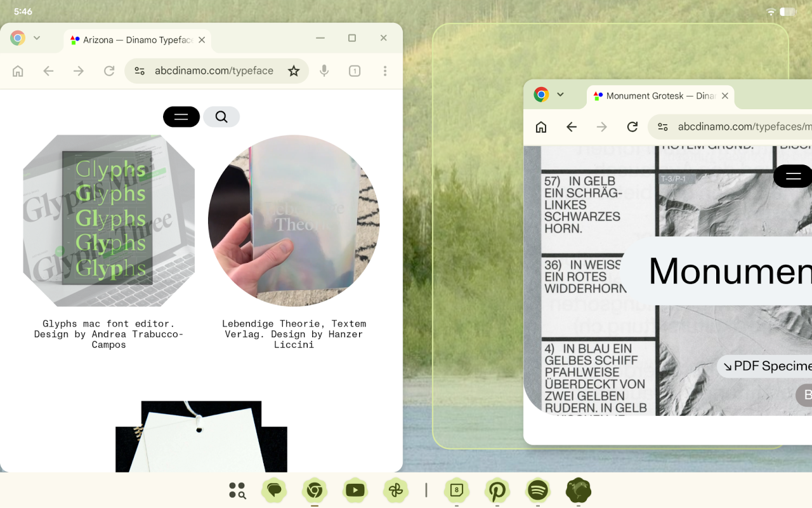The image size is (812, 508).
Task: Close the Arizona — Dinamo Typeface tab
Action: (202, 40)
